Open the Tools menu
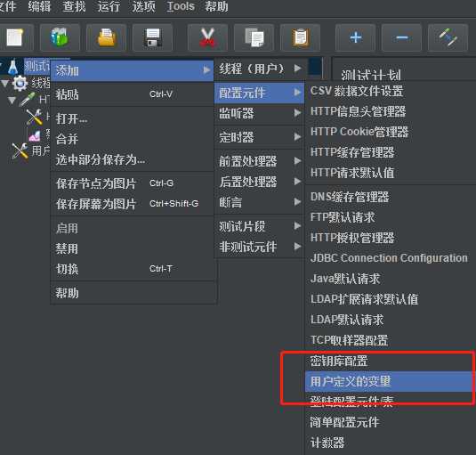This screenshot has width=476, height=455. point(181,6)
